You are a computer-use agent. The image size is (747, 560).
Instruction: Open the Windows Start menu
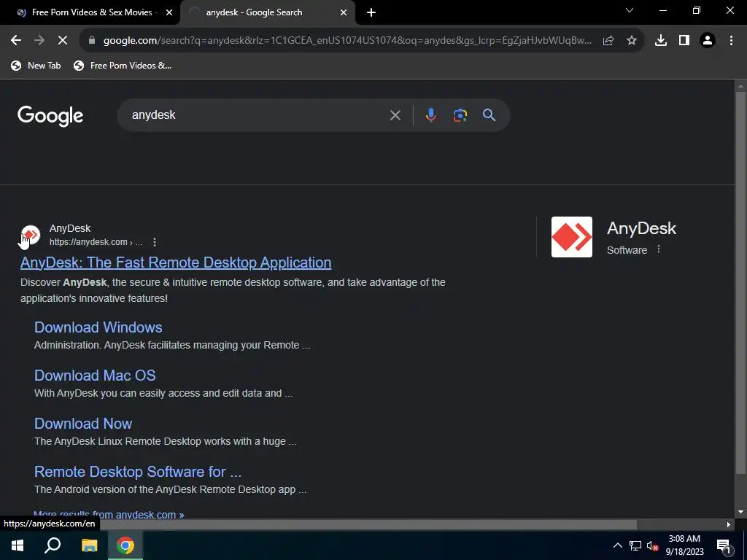tap(18, 545)
